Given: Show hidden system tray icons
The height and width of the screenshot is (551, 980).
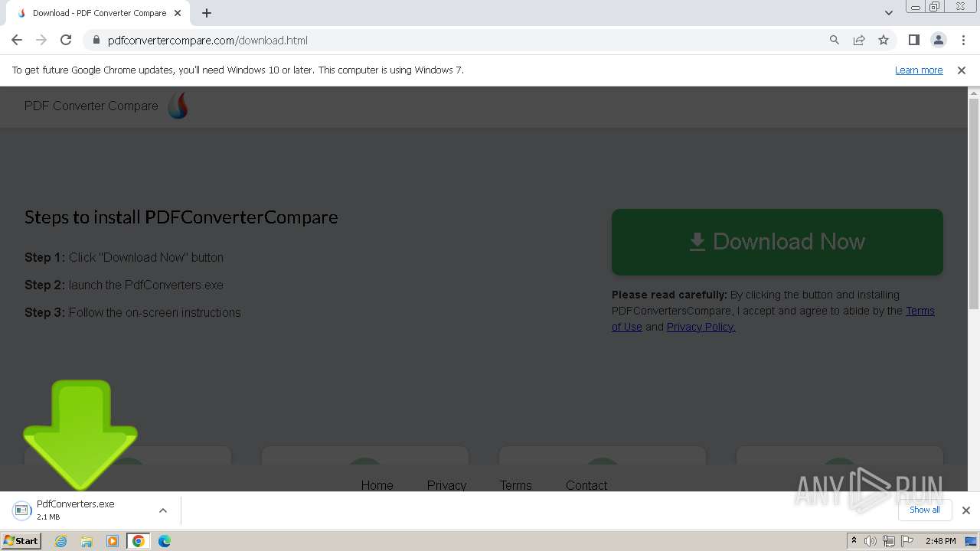Looking at the screenshot, I should (x=854, y=541).
